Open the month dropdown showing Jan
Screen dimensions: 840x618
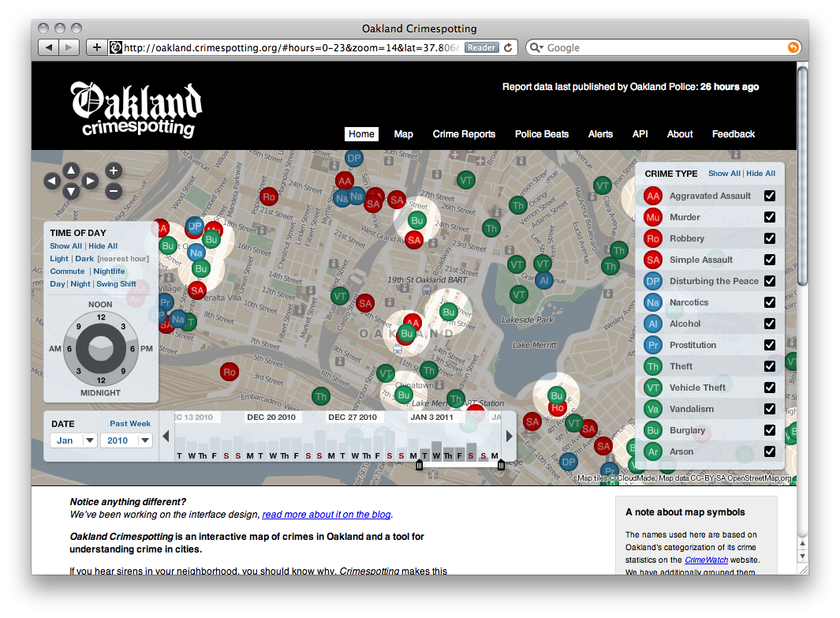pos(74,440)
